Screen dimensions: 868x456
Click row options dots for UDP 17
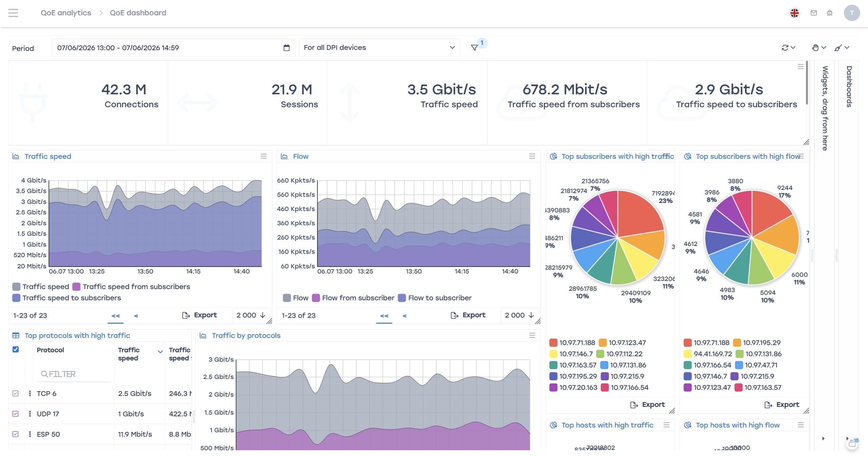pyautogui.click(x=30, y=414)
